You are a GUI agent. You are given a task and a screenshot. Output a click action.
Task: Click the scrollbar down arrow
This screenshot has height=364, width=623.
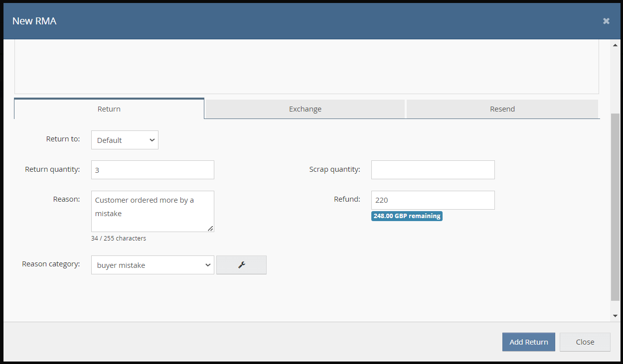pyautogui.click(x=615, y=316)
